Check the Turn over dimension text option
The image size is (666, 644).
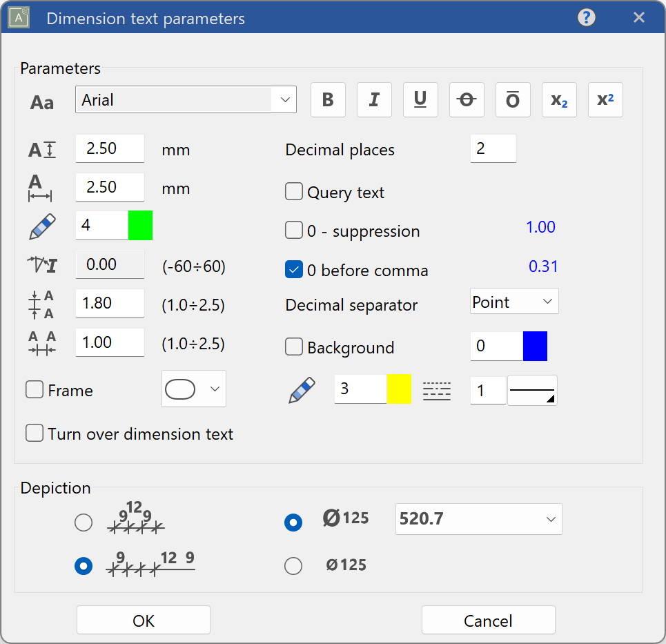tap(34, 433)
